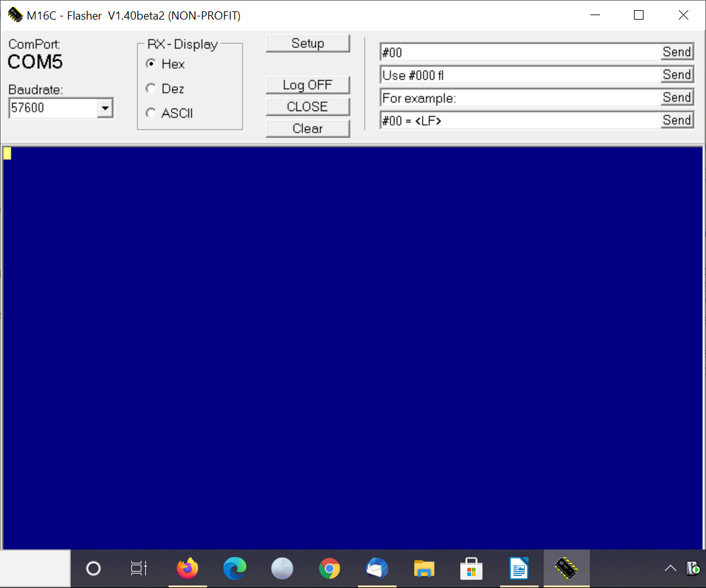Open Microsoft Store from the taskbar
Image resolution: width=706 pixels, height=588 pixels.
point(470,568)
